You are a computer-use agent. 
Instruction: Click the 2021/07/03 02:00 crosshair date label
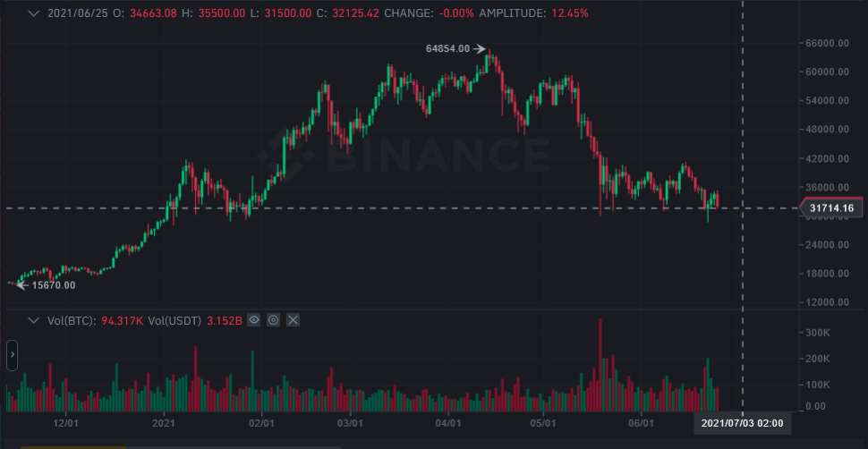(x=742, y=422)
